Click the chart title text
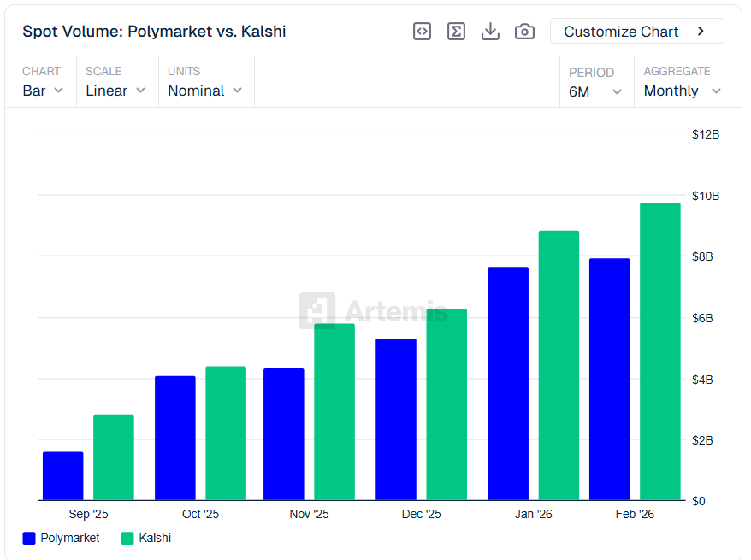The image size is (751, 560). click(x=154, y=32)
